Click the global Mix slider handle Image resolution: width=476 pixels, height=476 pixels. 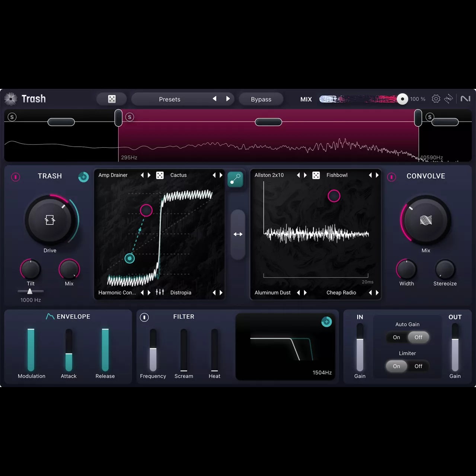402,99
